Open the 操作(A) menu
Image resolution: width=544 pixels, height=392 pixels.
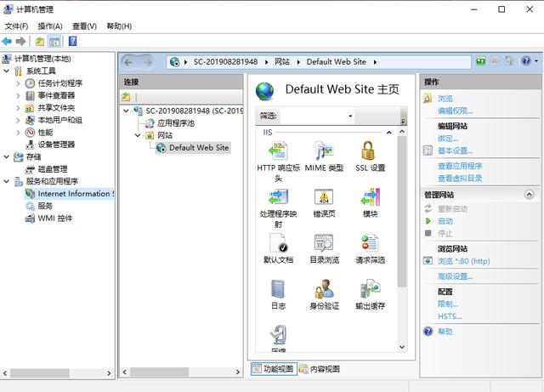(x=50, y=26)
